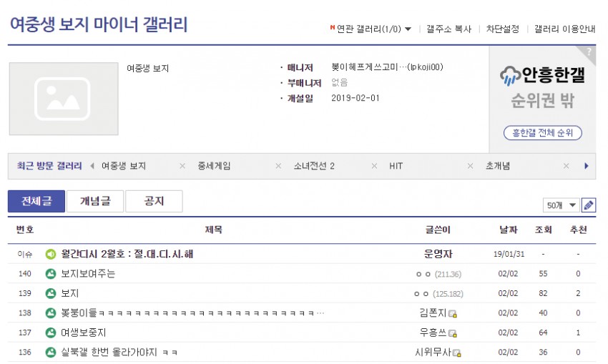Click the pencil write-post icon
This screenshot has height=364, width=608.
[589, 205]
